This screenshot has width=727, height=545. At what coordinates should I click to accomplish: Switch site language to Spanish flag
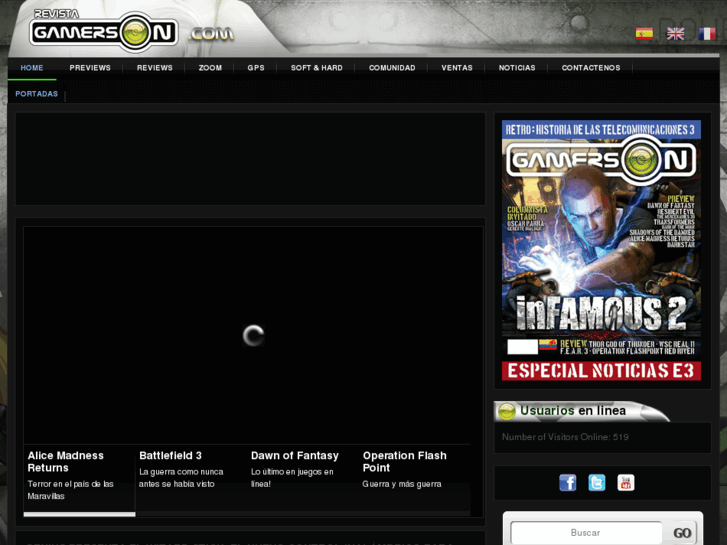pyautogui.click(x=644, y=34)
